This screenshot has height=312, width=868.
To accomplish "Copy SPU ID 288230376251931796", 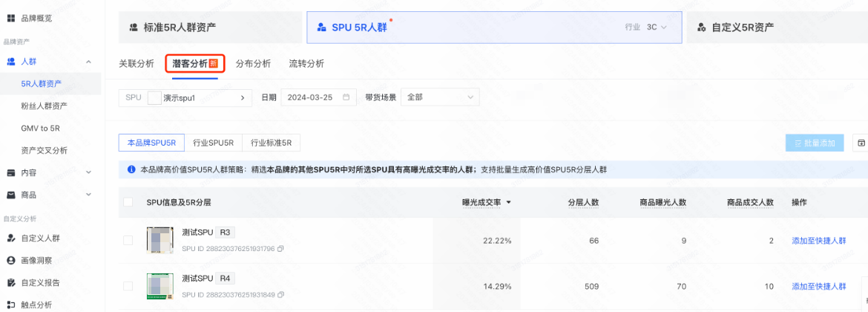I will 280,249.
